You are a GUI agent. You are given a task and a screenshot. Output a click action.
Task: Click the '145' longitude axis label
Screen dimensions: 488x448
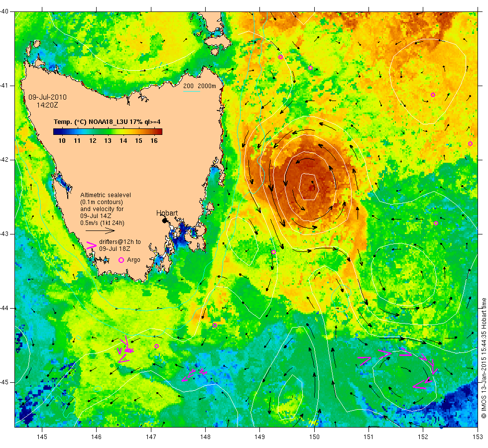coord(42,437)
